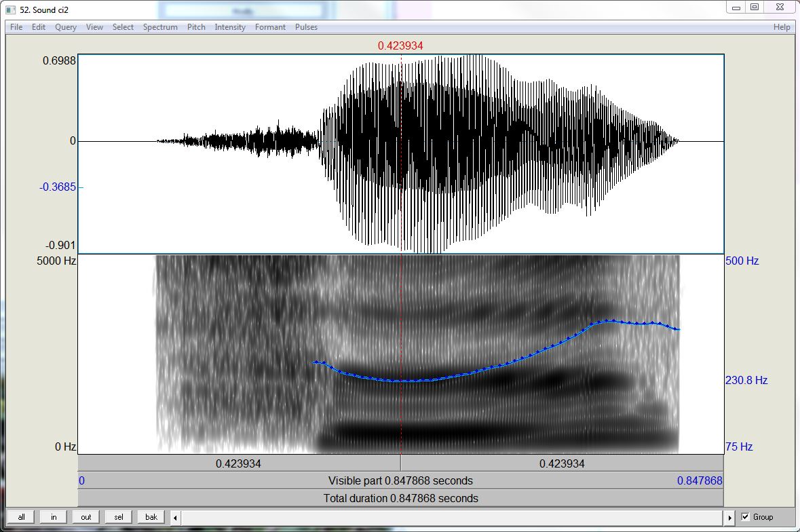The image size is (800, 532).
Task: Open the Pitch menu
Action: click(196, 27)
